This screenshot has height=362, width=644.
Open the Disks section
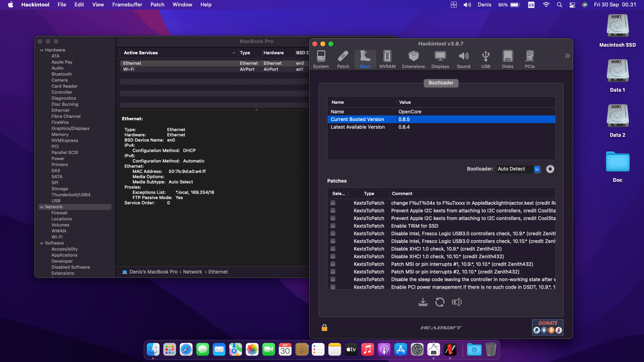(x=508, y=60)
